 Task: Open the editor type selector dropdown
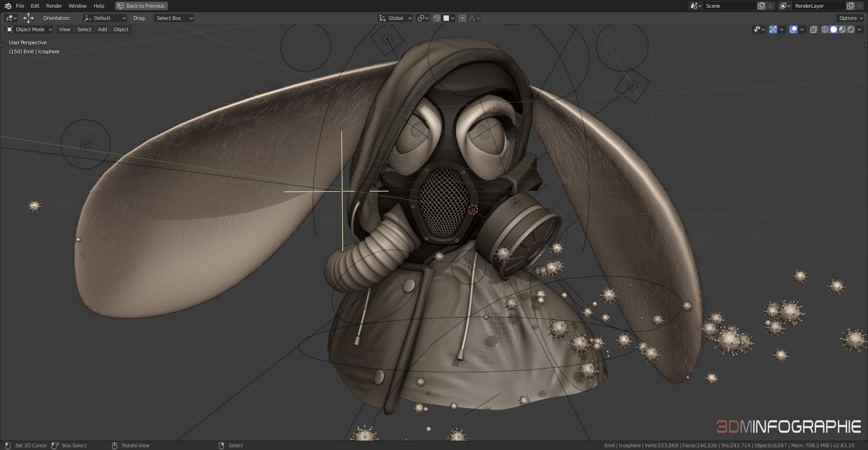point(11,18)
